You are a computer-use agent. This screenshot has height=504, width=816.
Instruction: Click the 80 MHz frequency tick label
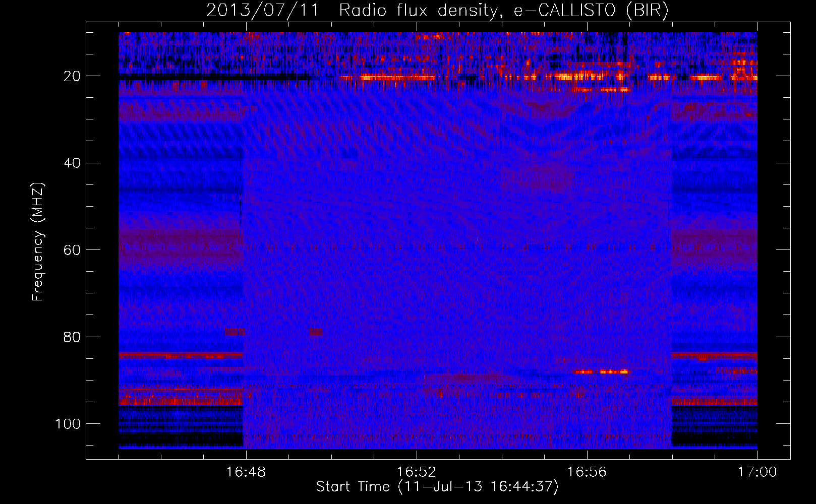73,337
